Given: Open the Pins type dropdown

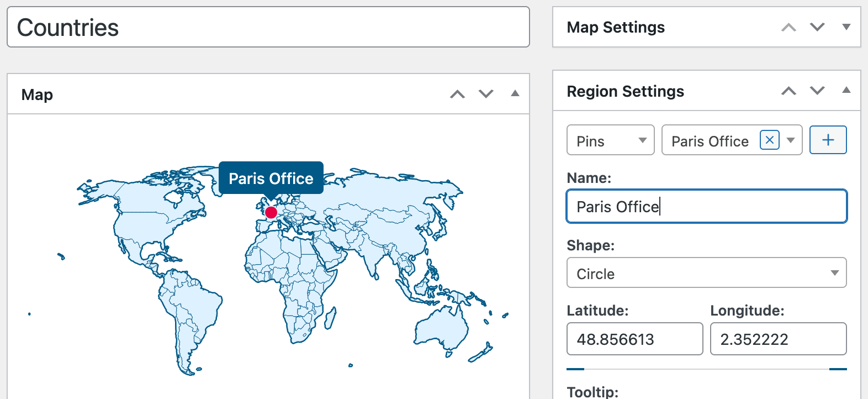Looking at the screenshot, I should (x=610, y=140).
